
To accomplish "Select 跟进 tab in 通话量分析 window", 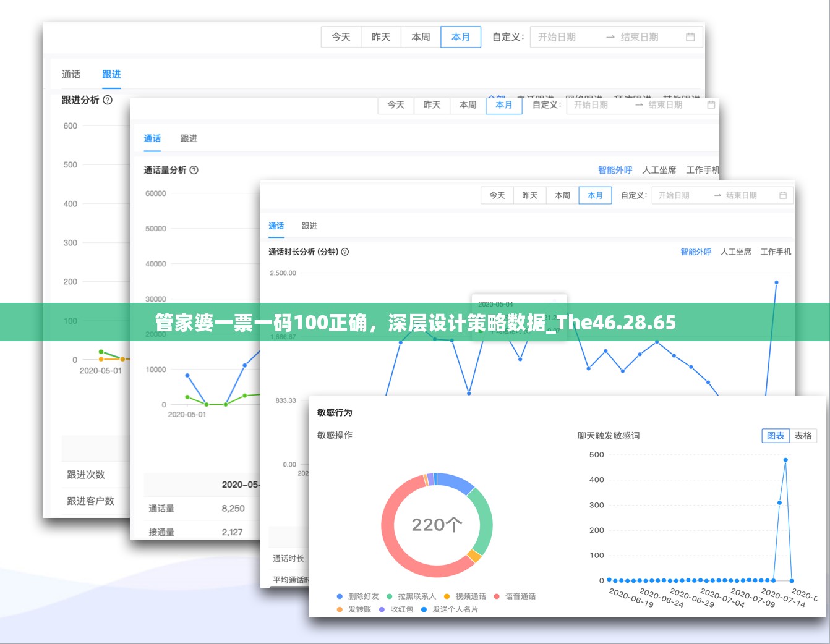I will 189,138.
